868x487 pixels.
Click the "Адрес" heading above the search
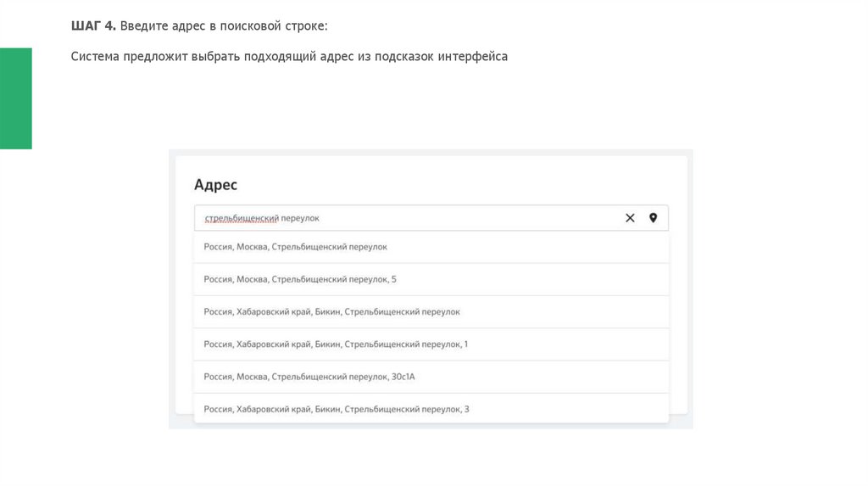pyautogui.click(x=215, y=185)
